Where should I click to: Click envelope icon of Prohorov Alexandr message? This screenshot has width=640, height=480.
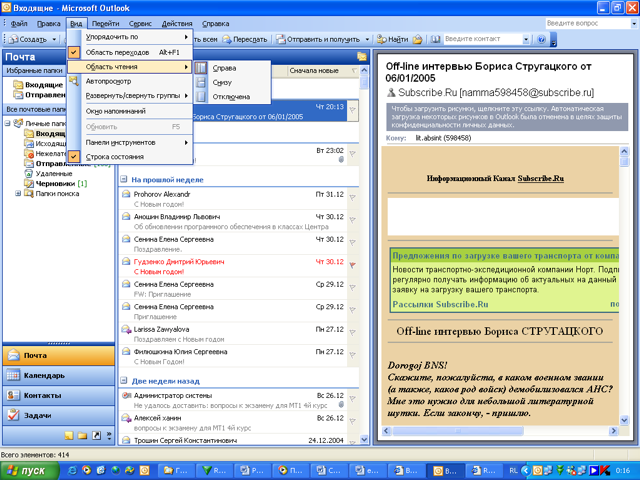tap(126, 194)
